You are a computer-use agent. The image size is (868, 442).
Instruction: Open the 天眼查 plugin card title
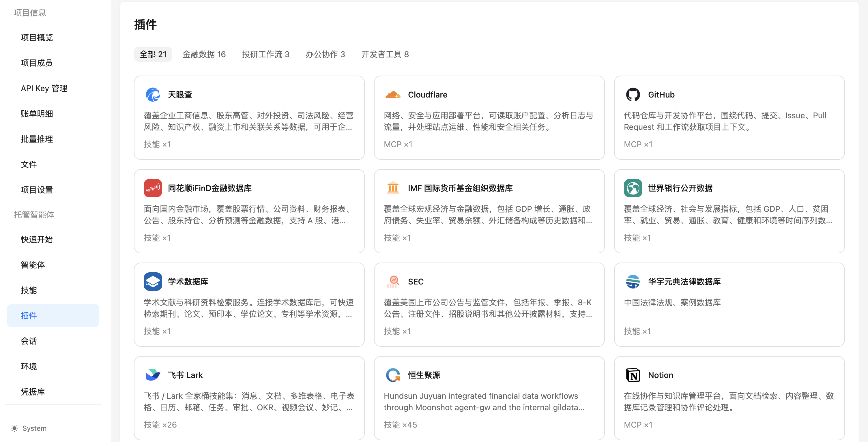180,95
